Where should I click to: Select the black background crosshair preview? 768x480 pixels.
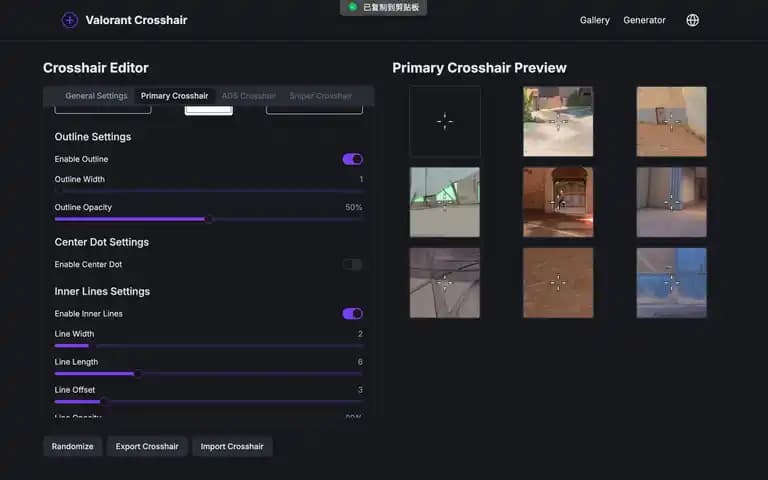click(445, 121)
